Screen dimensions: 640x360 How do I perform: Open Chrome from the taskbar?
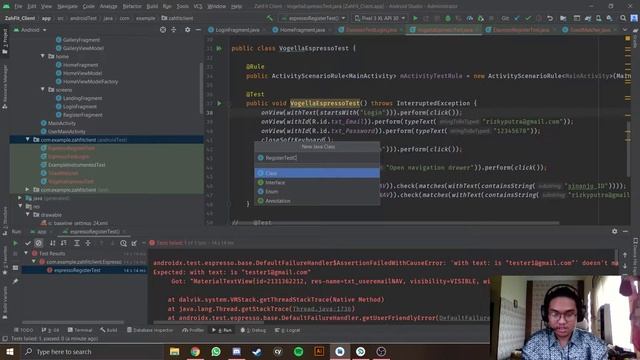tap(195, 351)
